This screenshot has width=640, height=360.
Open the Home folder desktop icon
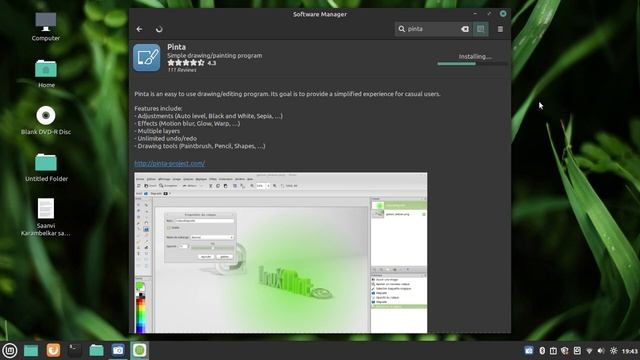46,73
